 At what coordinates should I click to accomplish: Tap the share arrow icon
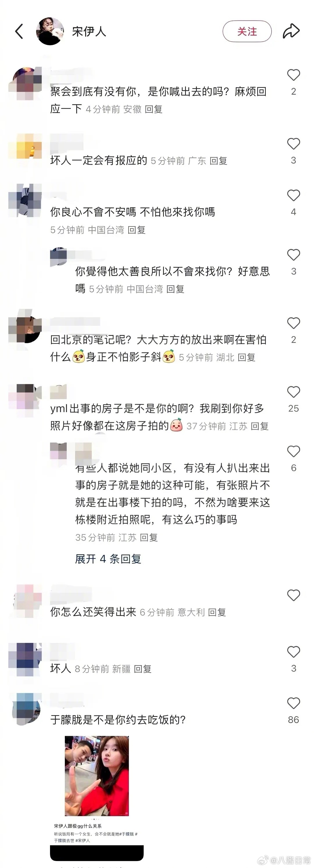pos(291,31)
